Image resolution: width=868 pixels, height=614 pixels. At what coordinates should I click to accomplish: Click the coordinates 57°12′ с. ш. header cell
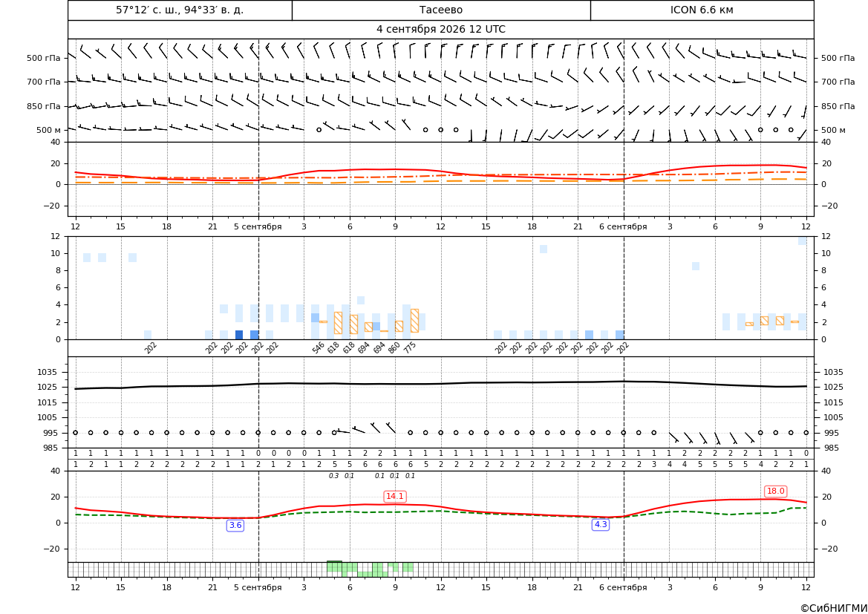click(180, 10)
